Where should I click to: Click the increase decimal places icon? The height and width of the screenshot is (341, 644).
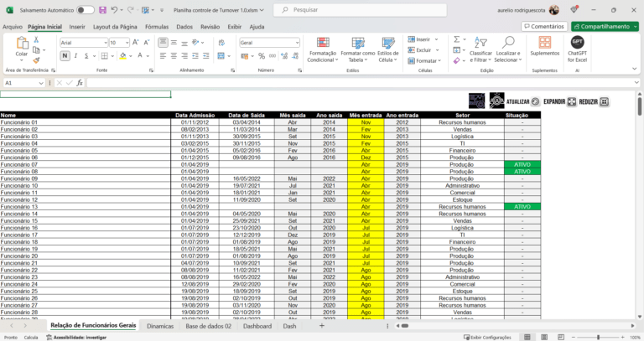click(x=284, y=56)
